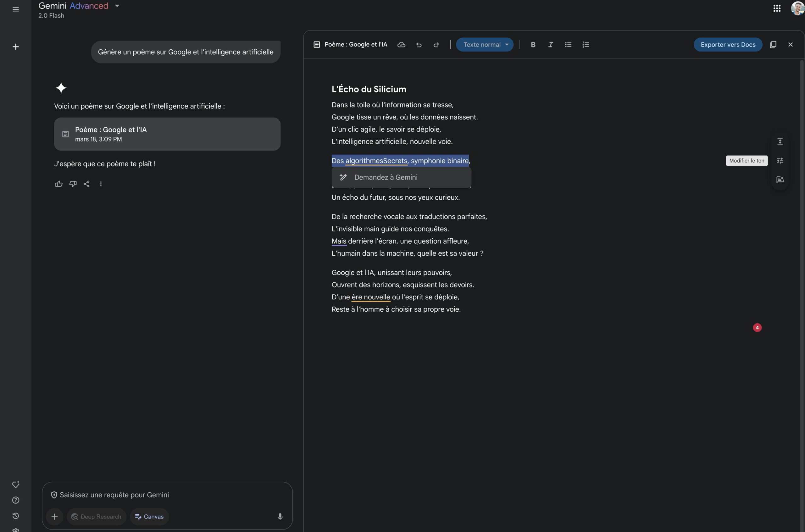Insert a bulleted list
Screen dimensions: 805x532
pyautogui.click(x=568, y=44)
